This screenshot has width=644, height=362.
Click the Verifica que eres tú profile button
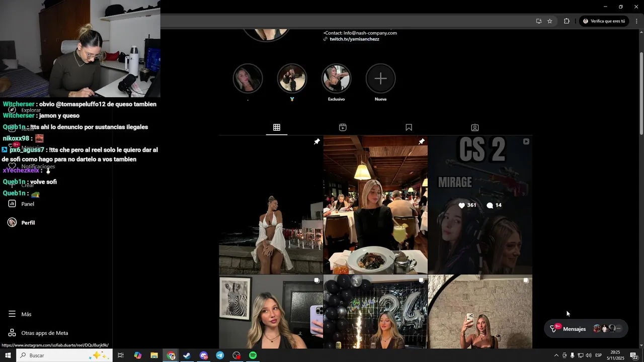tap(604, 21)
